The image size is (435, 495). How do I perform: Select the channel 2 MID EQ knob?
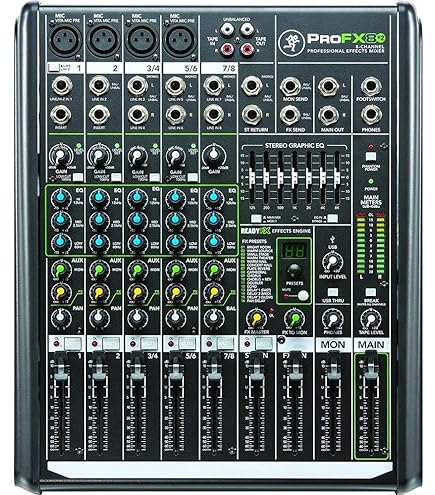coord(99,219)
